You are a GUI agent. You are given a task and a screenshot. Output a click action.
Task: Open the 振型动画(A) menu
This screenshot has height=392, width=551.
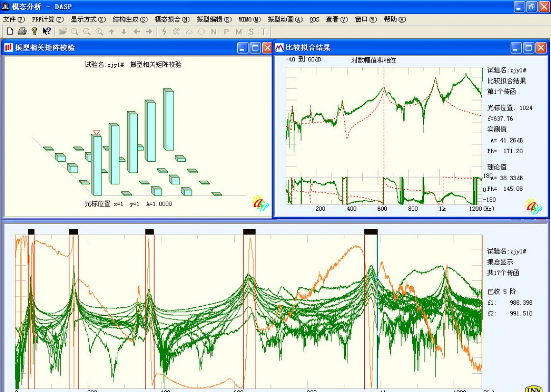285,19
